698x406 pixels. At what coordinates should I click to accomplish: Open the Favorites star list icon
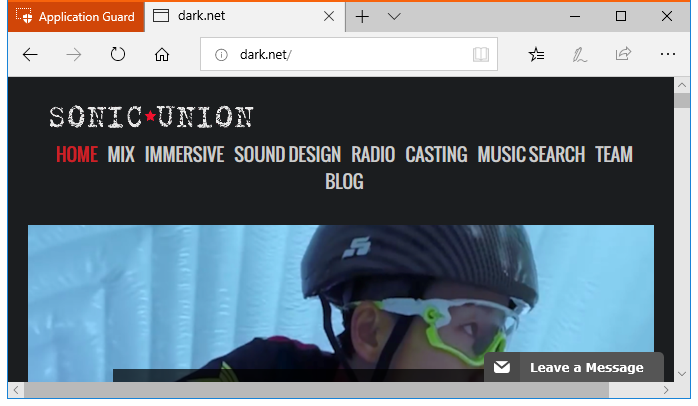(537, 54)
